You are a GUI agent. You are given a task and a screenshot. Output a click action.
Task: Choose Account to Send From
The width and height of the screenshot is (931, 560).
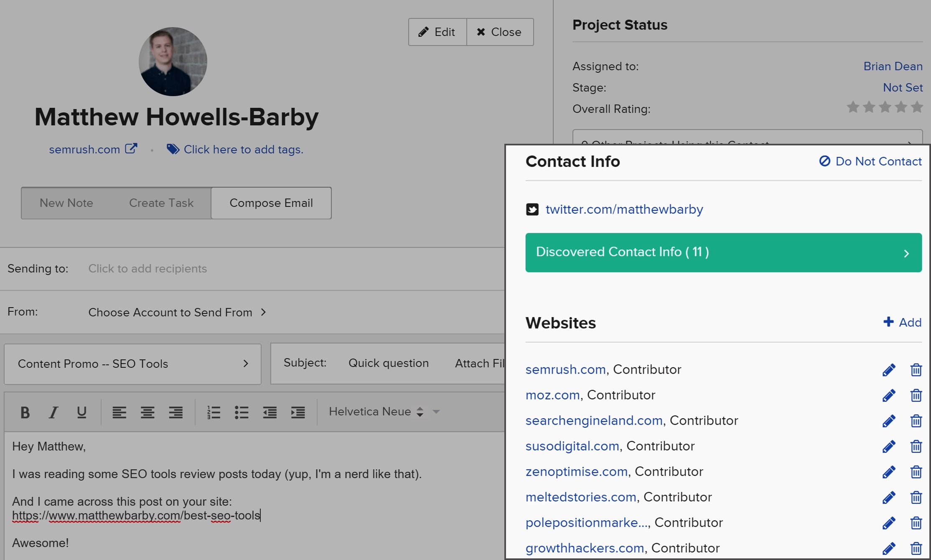[x=177, y=312]
